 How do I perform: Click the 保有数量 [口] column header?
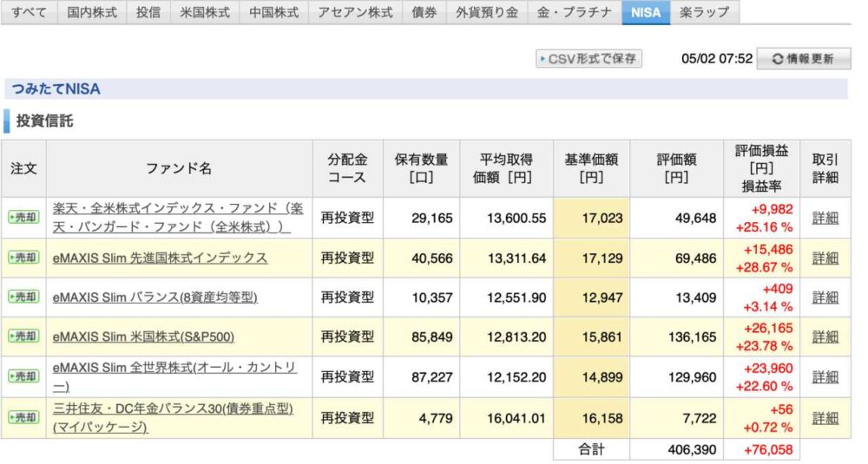(421, 168)
